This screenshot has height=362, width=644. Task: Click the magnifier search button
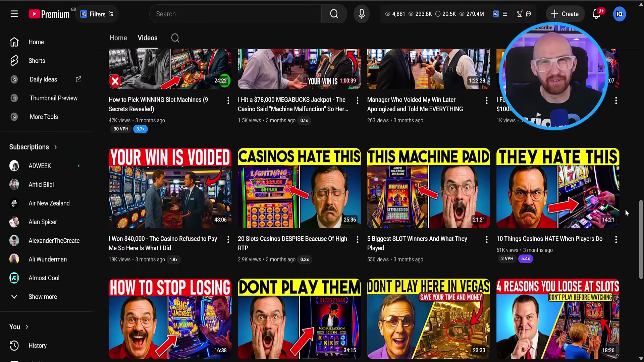[x=334, y=14]
